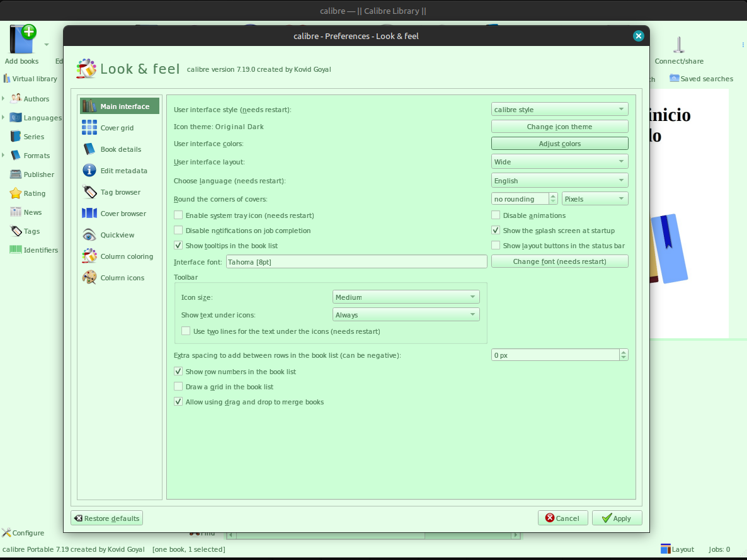Click the Publisher icon in tag browser
The image size is (747, 560).
pyautogui.click(x=16, y=174)
